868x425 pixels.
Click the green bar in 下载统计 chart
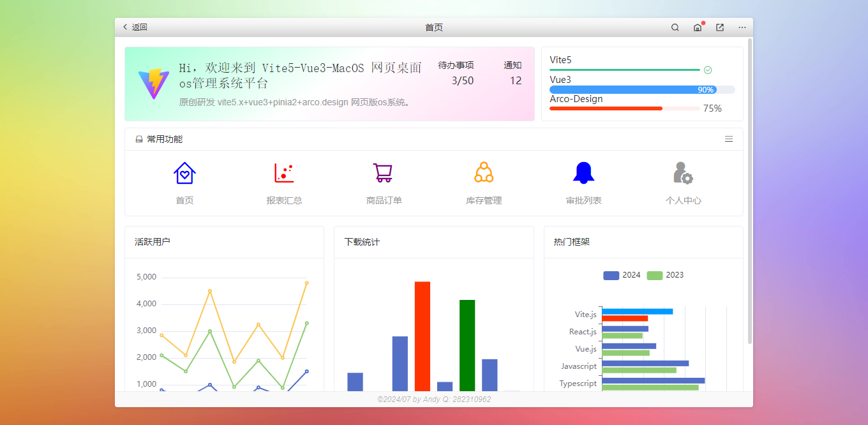(x=467, y=345)
